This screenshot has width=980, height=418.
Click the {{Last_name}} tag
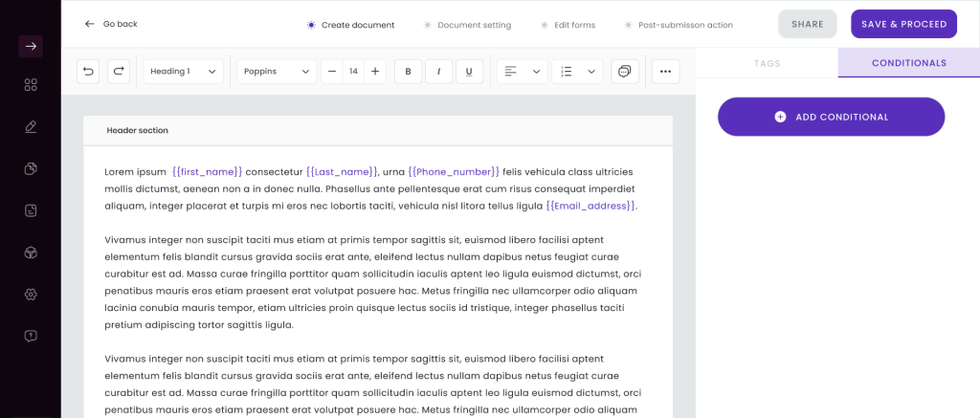pos(342,172)
